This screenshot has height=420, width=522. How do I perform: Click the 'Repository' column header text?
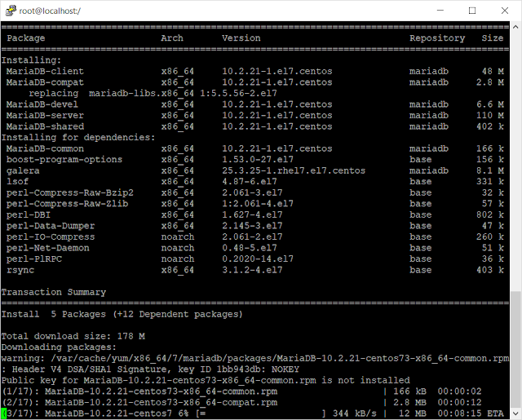point(437,38)
